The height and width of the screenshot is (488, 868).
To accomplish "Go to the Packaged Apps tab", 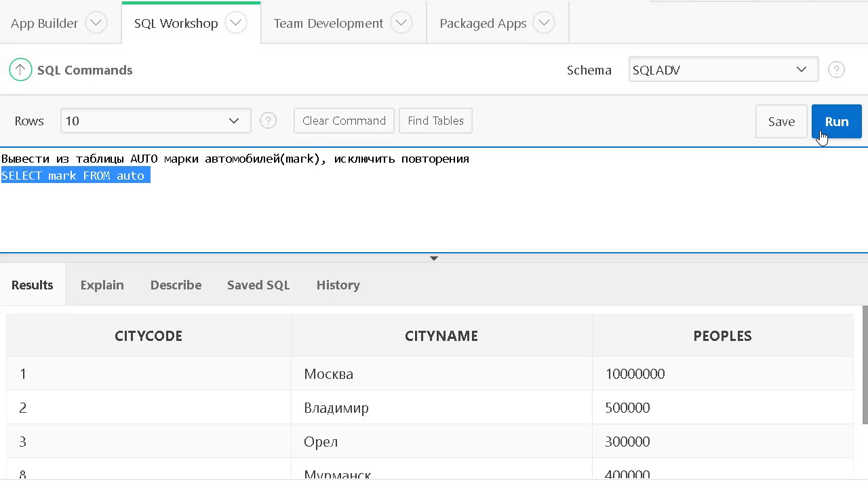I will pyautogui.click(x=483, y=23).
